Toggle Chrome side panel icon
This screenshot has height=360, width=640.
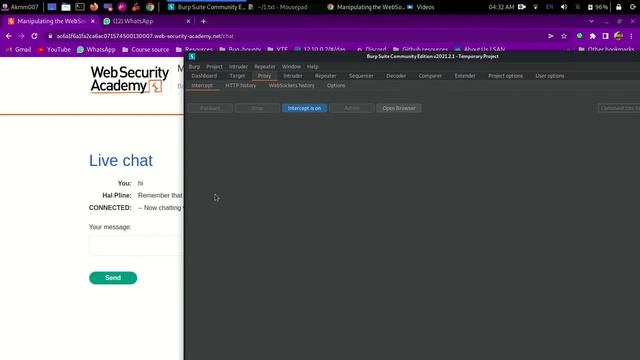click(x=605, y=36)
